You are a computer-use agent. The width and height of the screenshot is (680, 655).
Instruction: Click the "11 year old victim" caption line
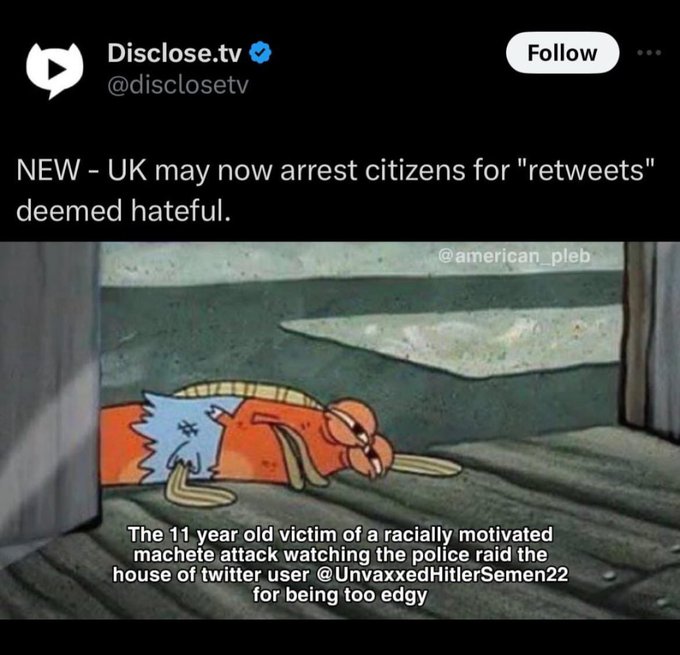pos(340,534)
